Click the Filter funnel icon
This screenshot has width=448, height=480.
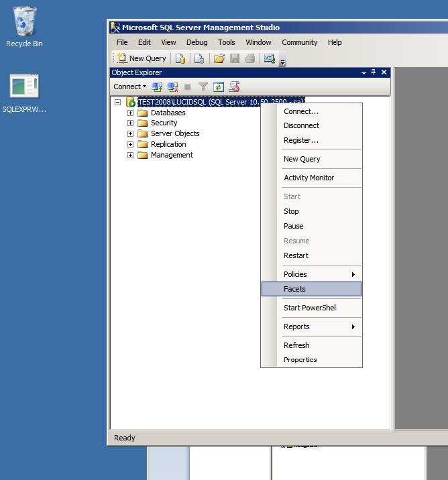click(x=203, y=87)
